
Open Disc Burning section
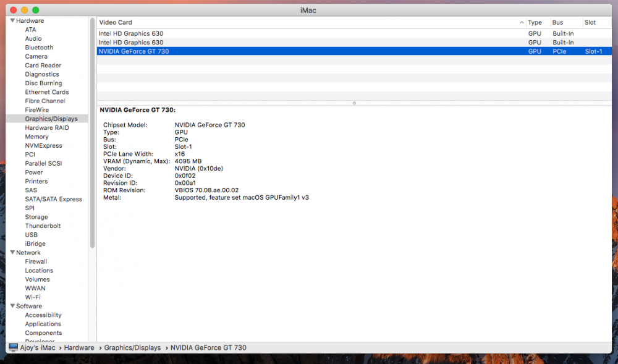43,83
